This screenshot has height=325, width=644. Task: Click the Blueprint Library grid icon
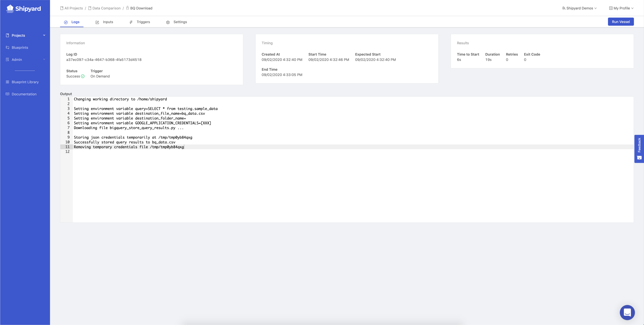[8, 82]
